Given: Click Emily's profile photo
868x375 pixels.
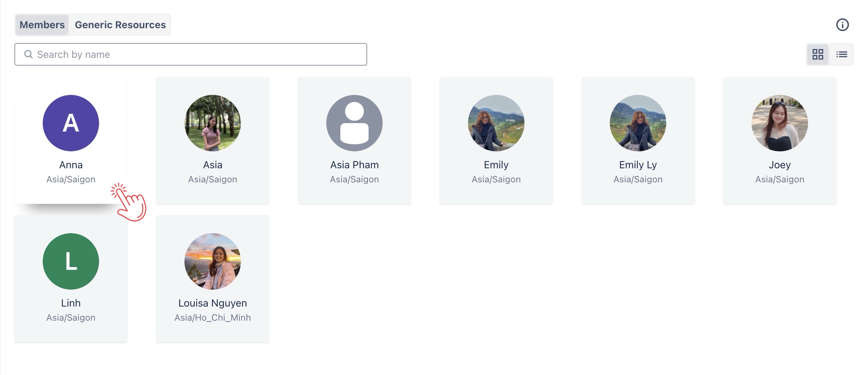Looking at the screenshot, I should [x=496, y=123].
